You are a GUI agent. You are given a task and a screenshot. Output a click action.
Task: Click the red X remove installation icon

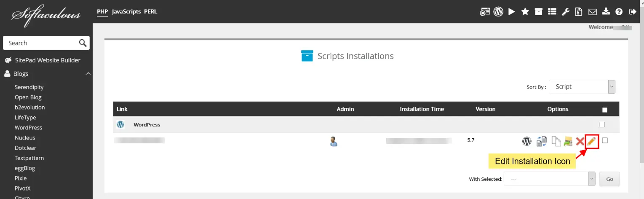[580, 142]
